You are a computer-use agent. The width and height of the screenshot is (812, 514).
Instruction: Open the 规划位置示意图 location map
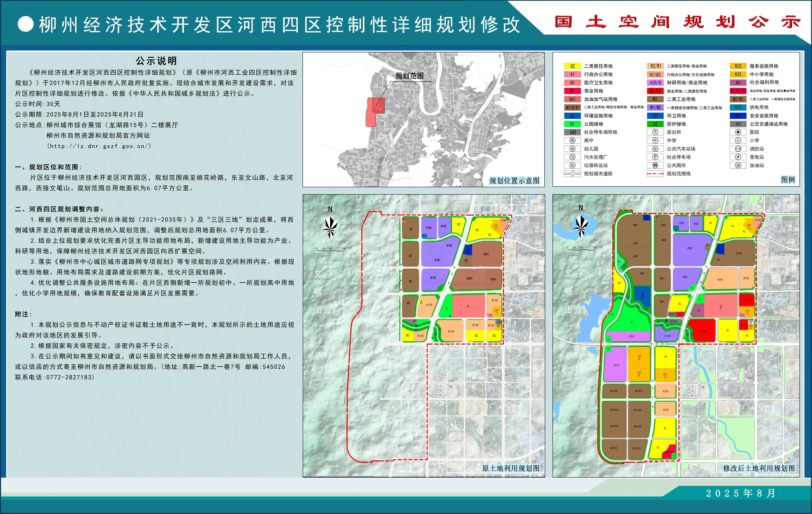(424, 119)
